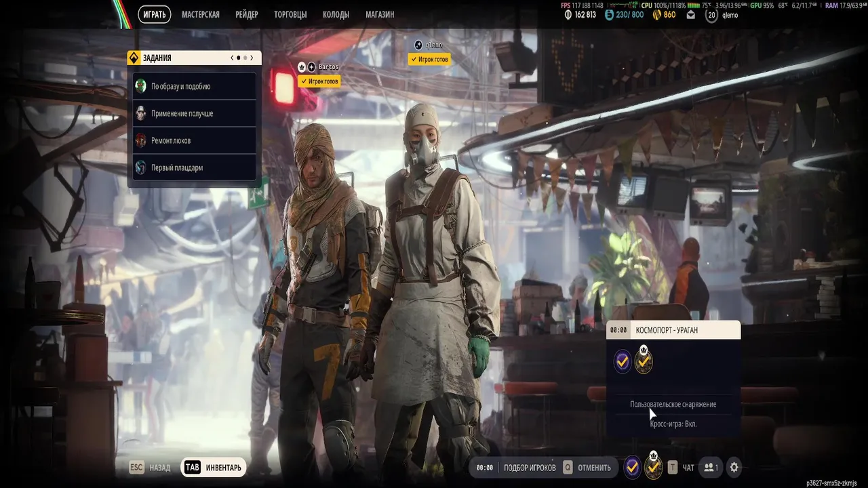Image resolution: width=868 pixels, height=488 pixels.
Task: Click blue ready emblem in bottom bar
Action: [x=633, y=467]
